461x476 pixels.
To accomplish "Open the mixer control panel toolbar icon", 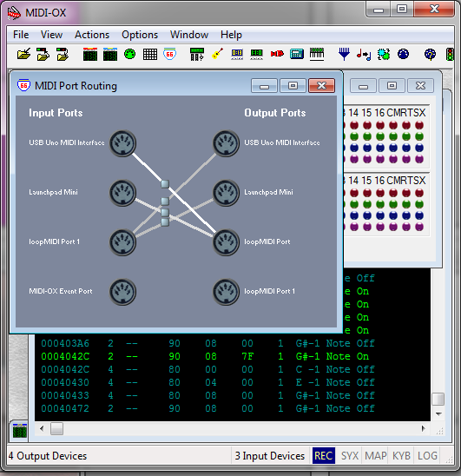I will click(197, 55).
